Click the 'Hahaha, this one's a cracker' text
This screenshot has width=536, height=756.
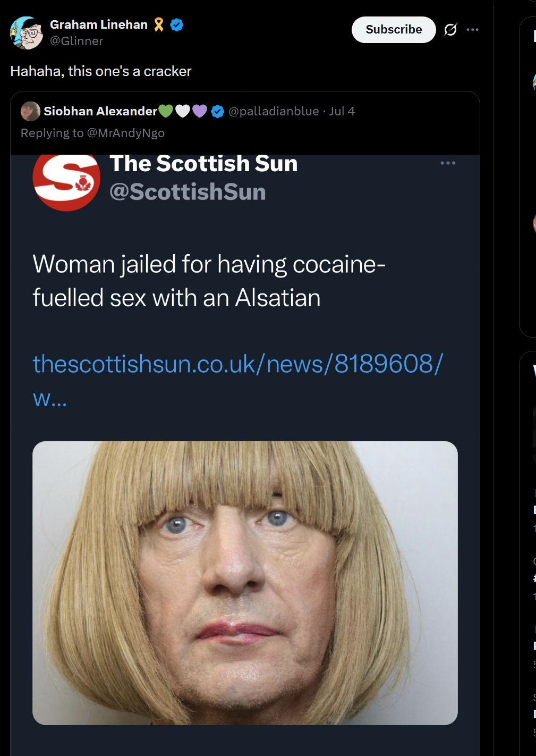pyautogui.click(x=101, y=71)
